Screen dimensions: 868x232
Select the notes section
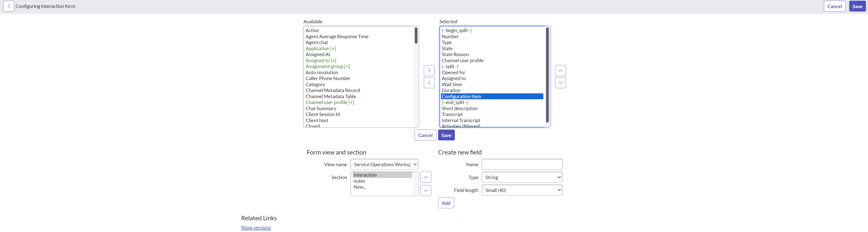click(x=359, y=181)
